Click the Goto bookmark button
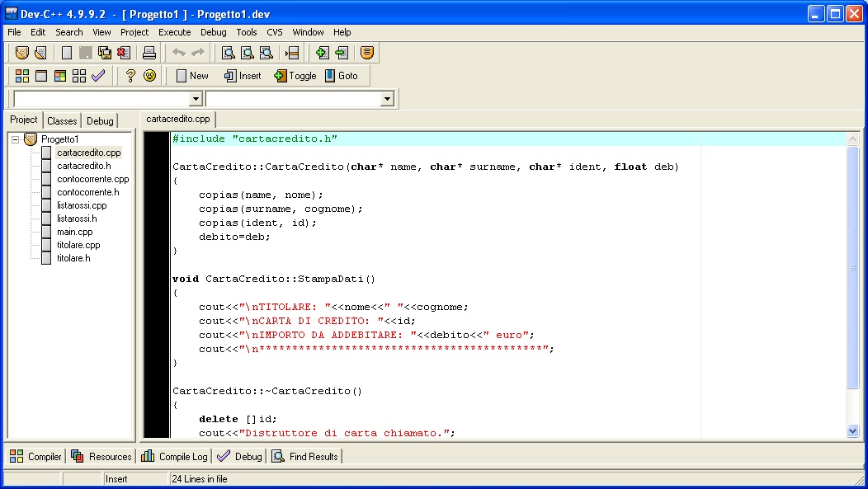Image resolution: width=868 pixels, height=489 pixels. click(x=341, y=76)
